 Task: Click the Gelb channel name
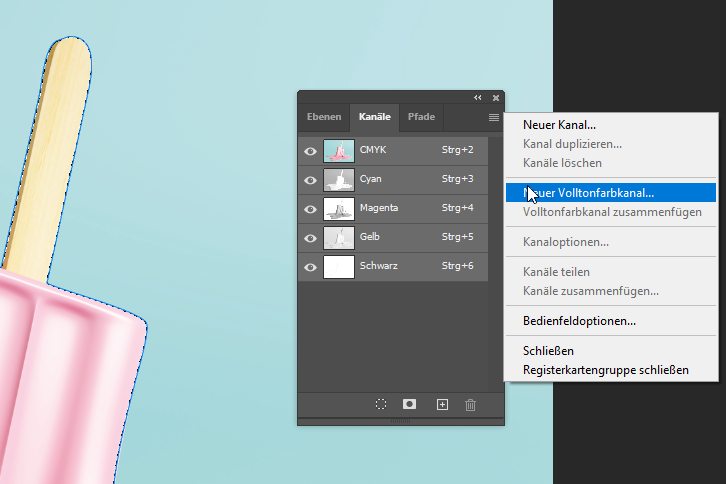pos(369,237)
